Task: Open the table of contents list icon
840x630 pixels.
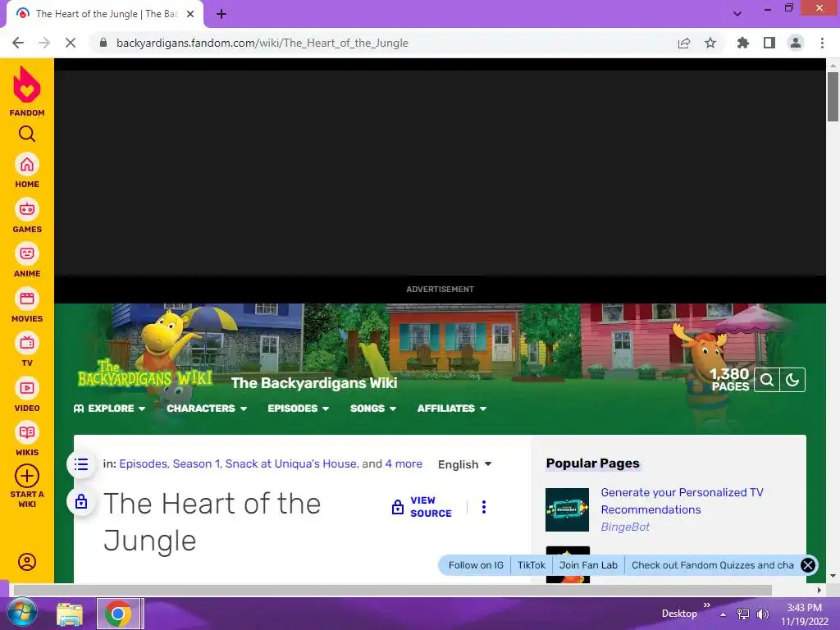Action: (x=81, y=464)
